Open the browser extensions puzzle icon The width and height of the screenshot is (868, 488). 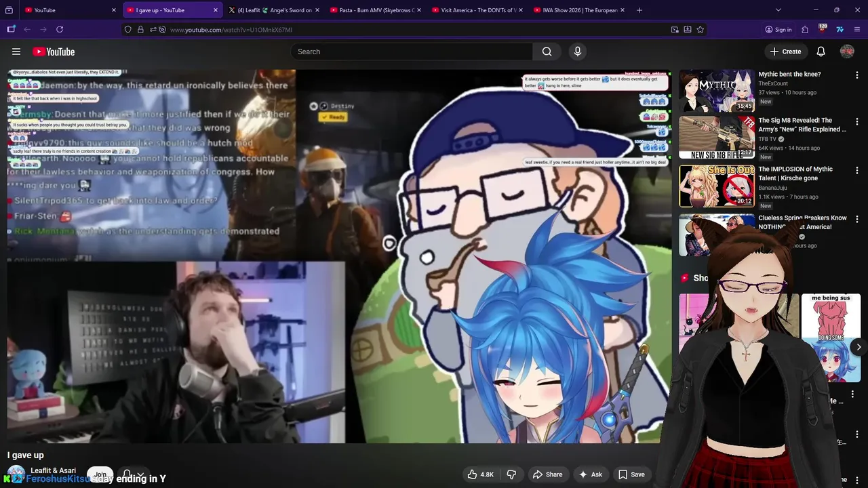click(805, 29)
